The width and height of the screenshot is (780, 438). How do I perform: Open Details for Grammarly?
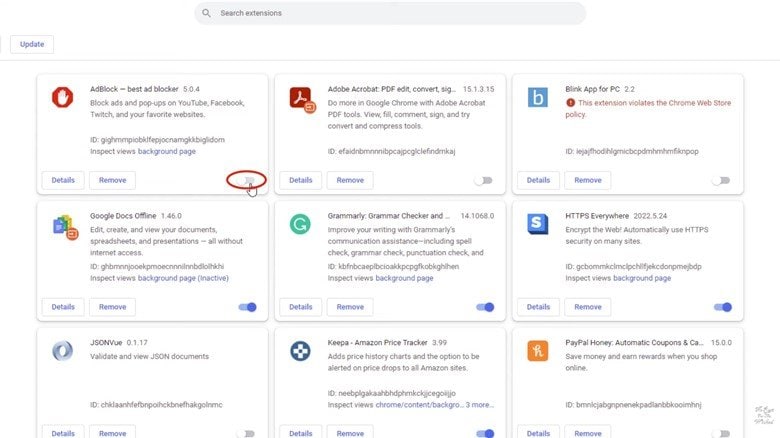[x=301, y=307]
